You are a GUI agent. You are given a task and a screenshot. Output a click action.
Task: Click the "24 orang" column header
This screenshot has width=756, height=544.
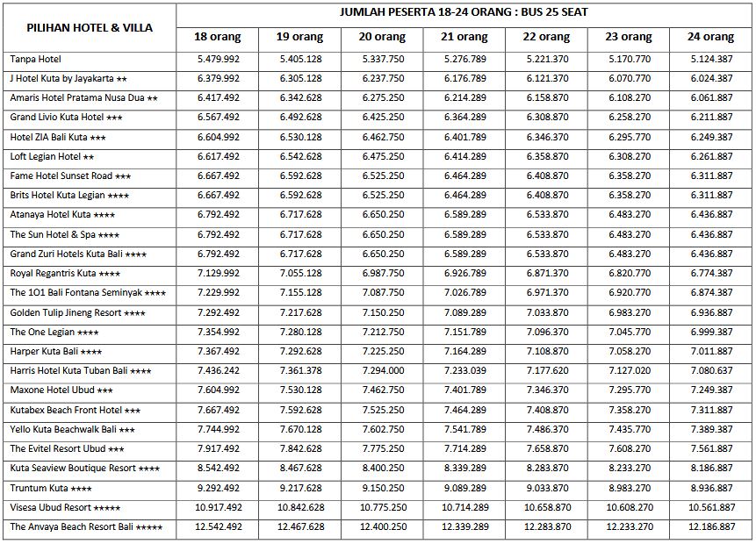pyautogui.click(x=711, y=38)
